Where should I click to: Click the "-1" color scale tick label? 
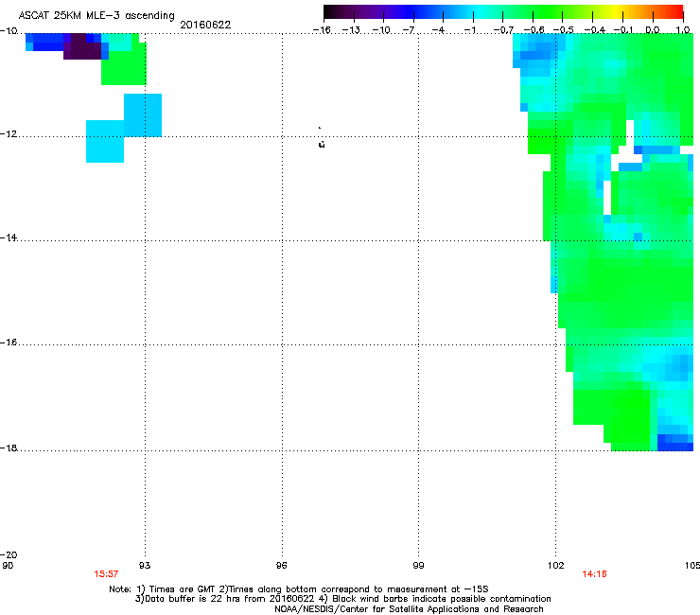(470, 30)
